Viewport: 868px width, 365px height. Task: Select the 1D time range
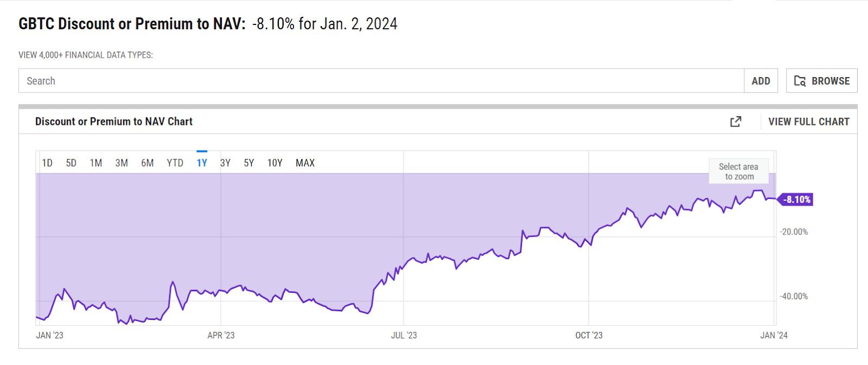[x=47, y=163]
